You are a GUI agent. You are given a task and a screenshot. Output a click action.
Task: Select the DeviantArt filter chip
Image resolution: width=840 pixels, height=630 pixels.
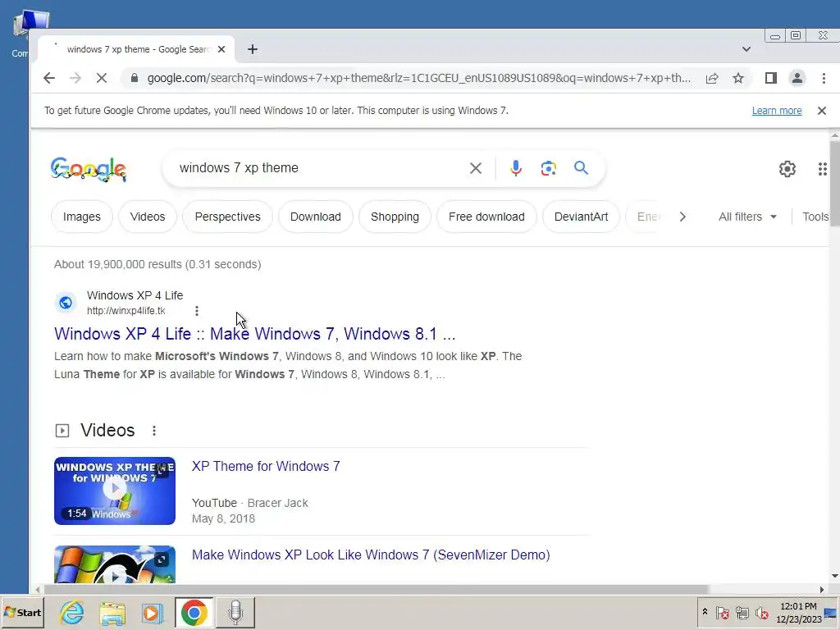(582, 217)
